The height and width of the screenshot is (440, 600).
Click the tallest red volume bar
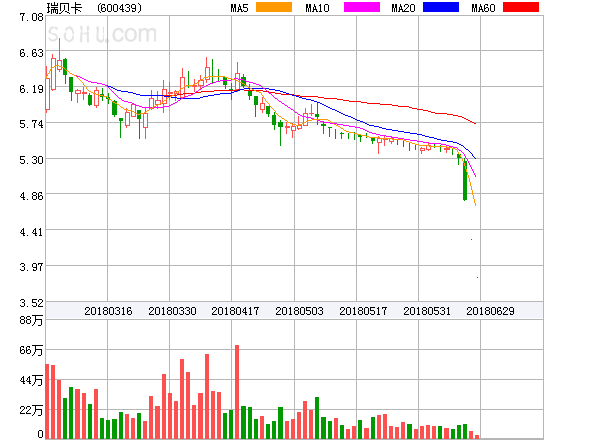point(237,392)
